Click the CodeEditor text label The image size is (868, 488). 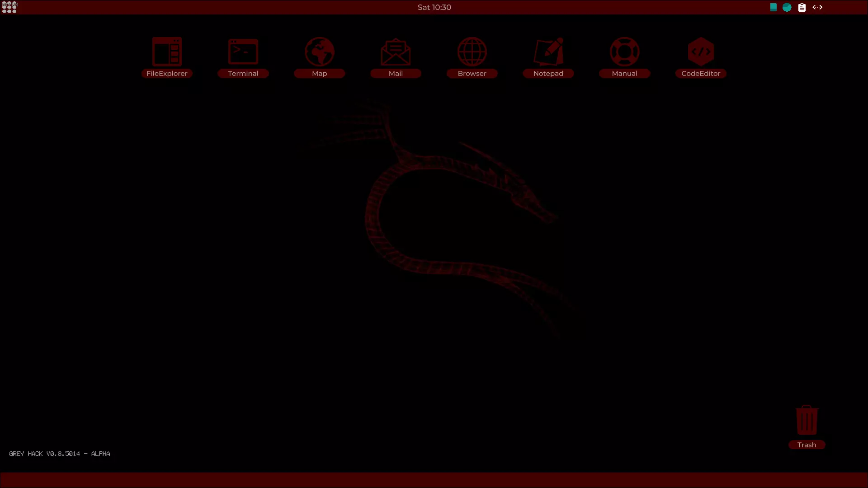tap(701, 74)
